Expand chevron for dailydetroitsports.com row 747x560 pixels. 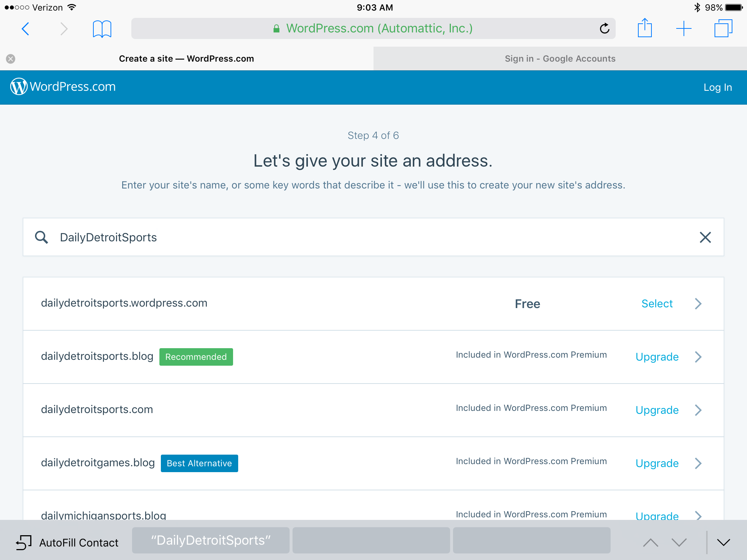coord(698,410)
